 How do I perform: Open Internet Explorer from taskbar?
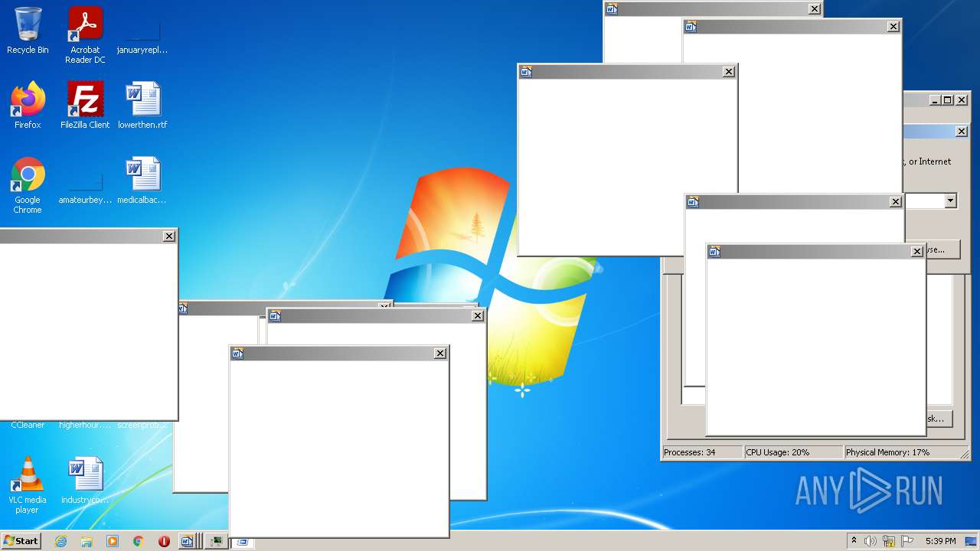(61, 541)
